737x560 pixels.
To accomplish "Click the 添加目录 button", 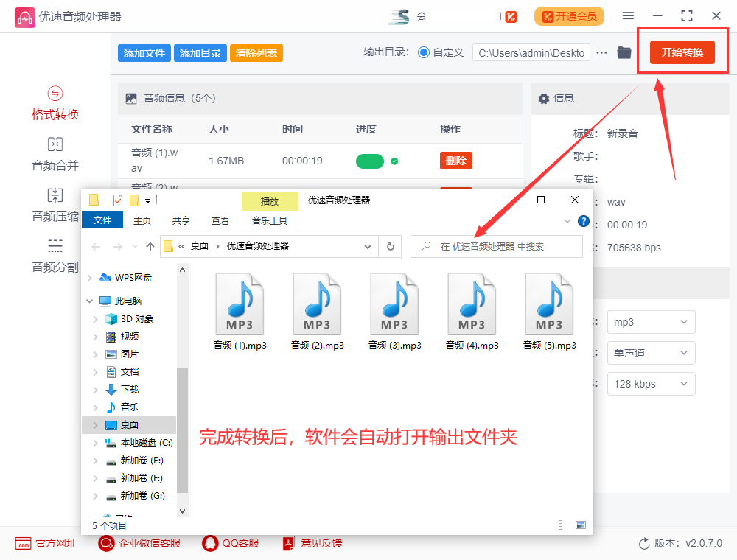I will coord(200,53).
